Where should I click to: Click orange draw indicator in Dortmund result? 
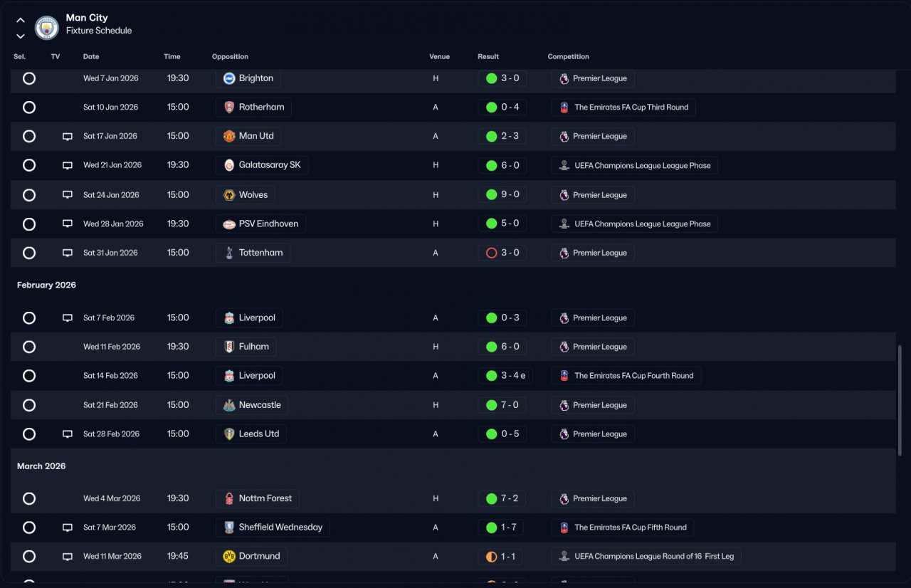pos(491,557)
